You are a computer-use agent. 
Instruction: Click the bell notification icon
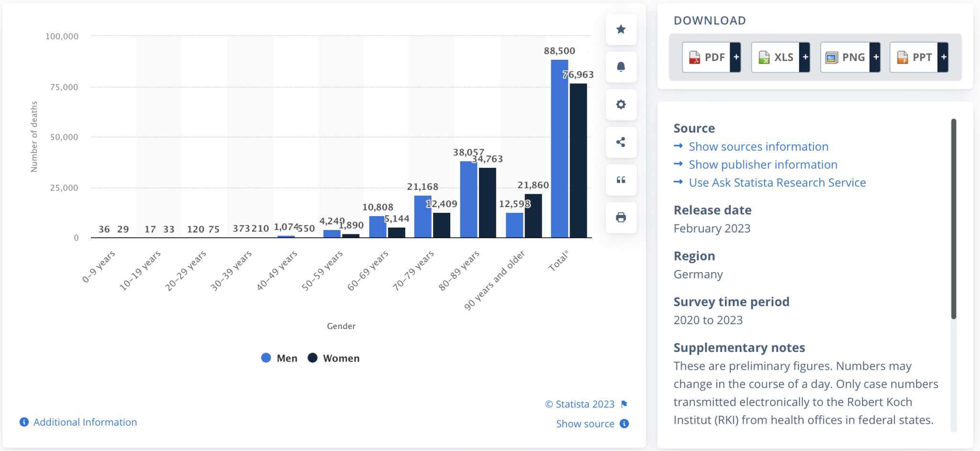[x=621, y=67]
